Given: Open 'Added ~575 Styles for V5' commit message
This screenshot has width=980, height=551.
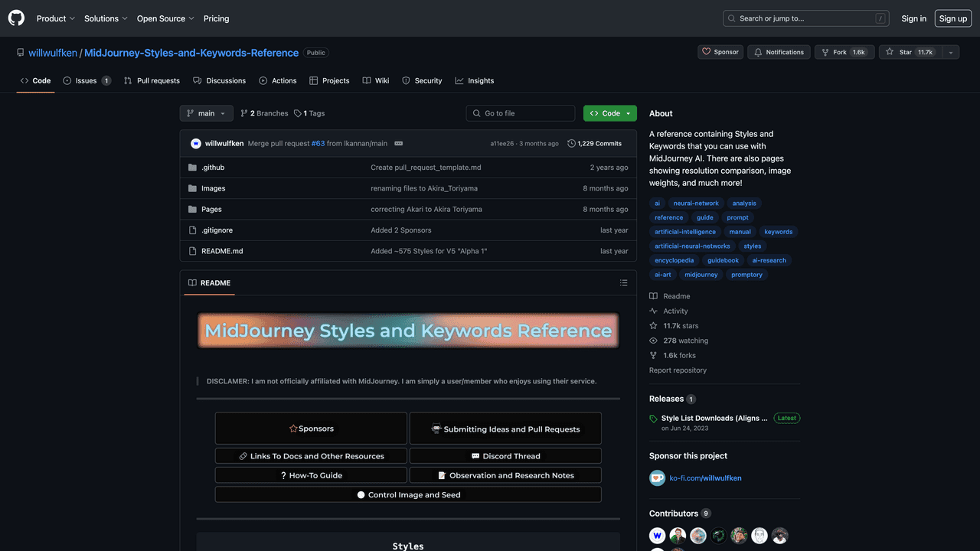Looking at the screenshot, I should [x=429, y=251].
